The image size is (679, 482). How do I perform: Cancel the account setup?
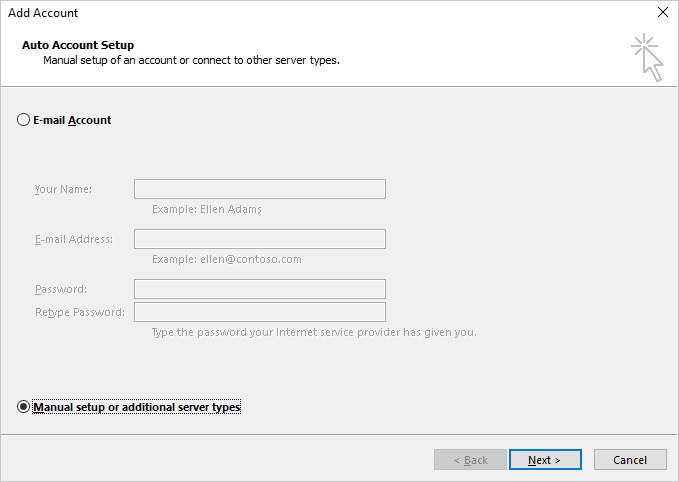[630, 460]
